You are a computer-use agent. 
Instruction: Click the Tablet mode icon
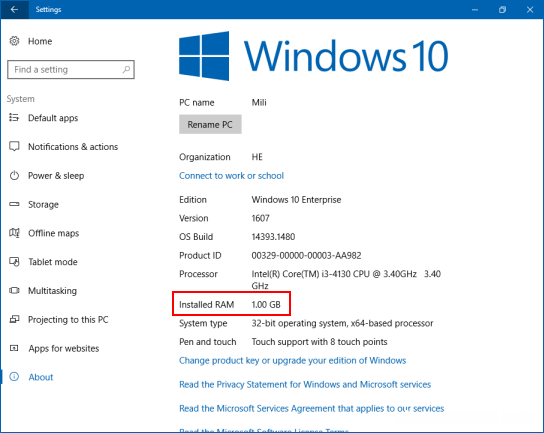point(14,262)
